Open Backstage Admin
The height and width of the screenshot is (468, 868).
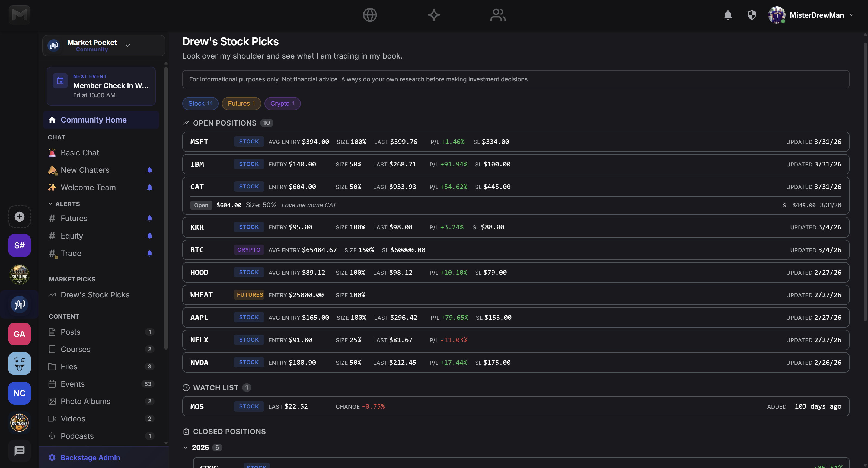click(104, 457)
